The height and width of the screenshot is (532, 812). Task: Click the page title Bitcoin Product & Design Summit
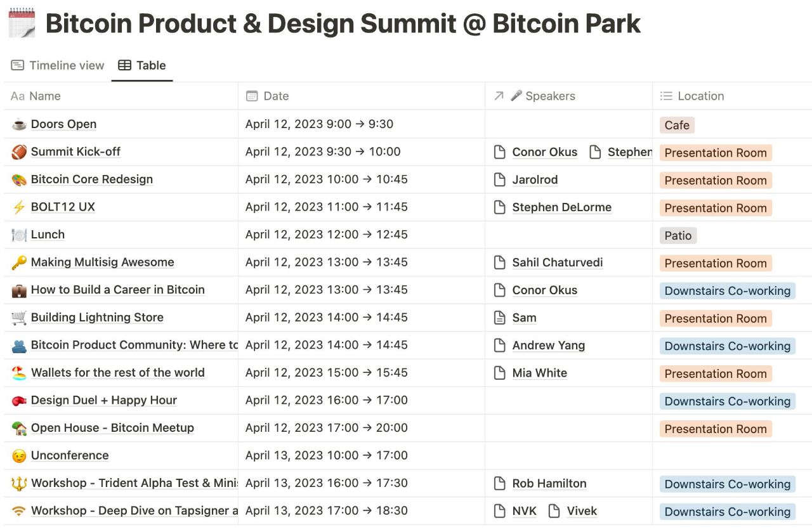343,23
